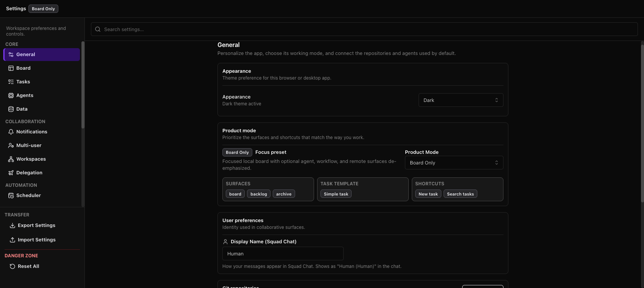The image size is (644, 288).
Task: Click the Agents chip icon
Action: (x=11, y=95)
